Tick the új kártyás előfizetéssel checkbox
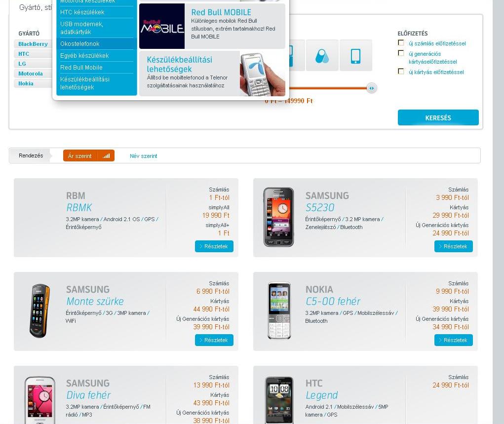Viewport: 504px width, 424px height. pyautogui.click(x=401, y=72)
